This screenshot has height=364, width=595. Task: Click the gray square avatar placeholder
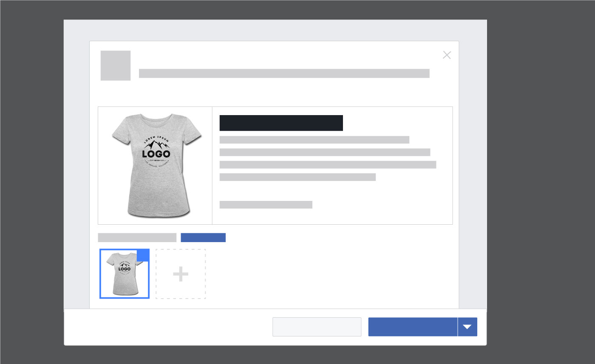tap(115, 65)
